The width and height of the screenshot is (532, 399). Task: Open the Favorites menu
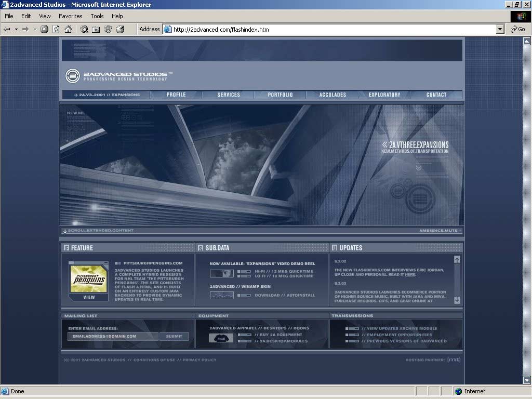point(70,16)
